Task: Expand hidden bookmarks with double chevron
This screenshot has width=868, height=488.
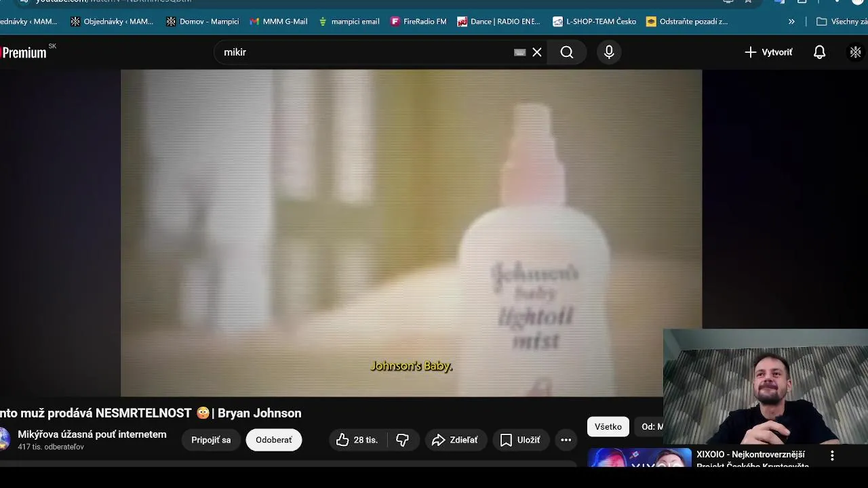Action: click(791, 22)
